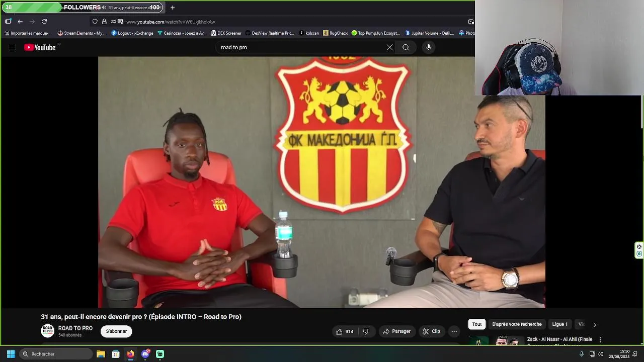644x362 pixels.
Task: Show more chips with right chevron
Action: tap(595, 324)
